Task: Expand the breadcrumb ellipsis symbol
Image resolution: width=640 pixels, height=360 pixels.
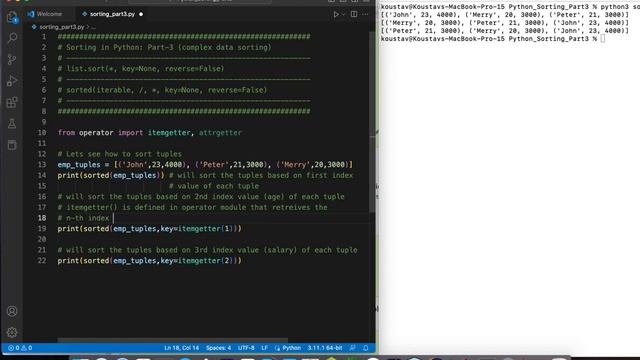Action: (x=93, y=27)
